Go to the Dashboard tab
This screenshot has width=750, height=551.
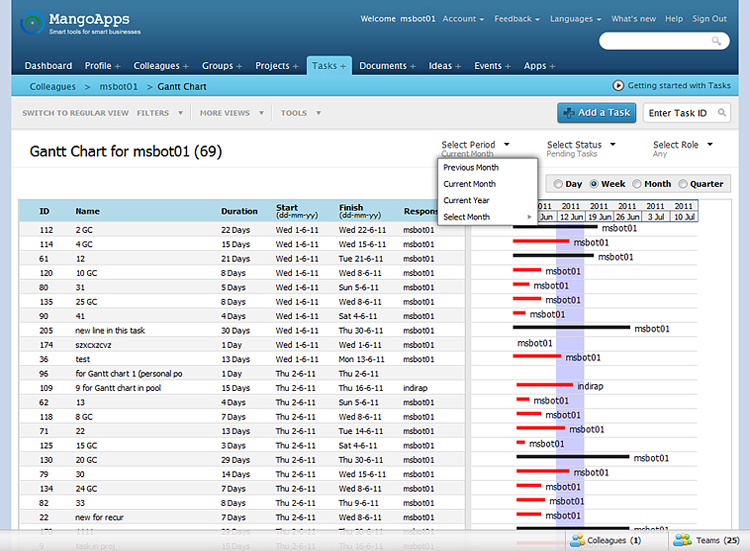coord(48,66)
